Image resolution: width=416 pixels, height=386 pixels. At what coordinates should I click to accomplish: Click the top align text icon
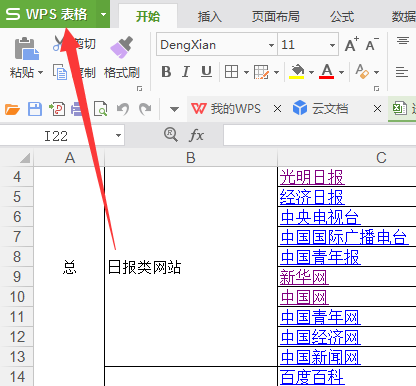403,41
